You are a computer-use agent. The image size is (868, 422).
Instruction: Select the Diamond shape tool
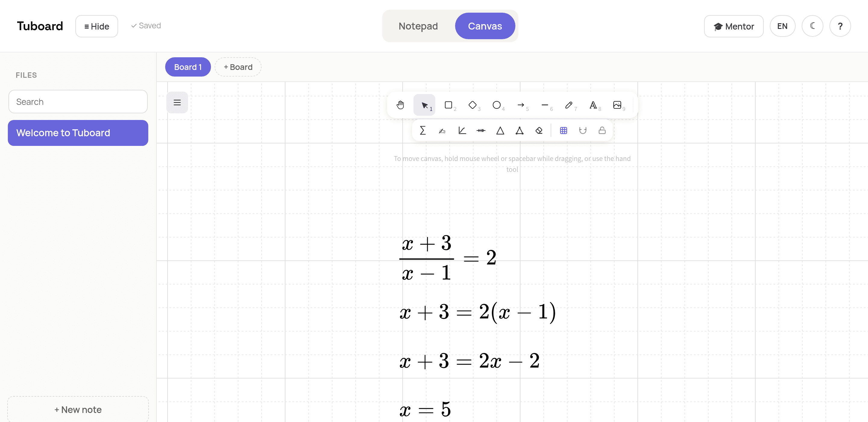pos(473,105)
